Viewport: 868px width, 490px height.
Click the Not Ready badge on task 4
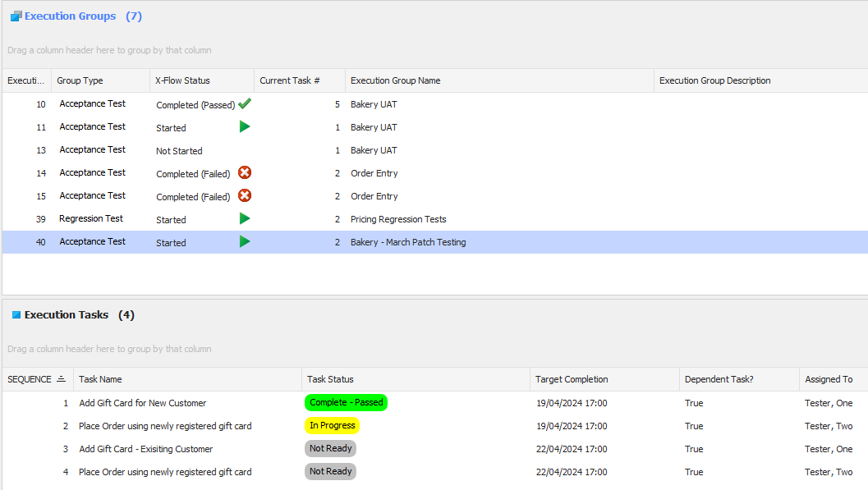tap(330, 471)
